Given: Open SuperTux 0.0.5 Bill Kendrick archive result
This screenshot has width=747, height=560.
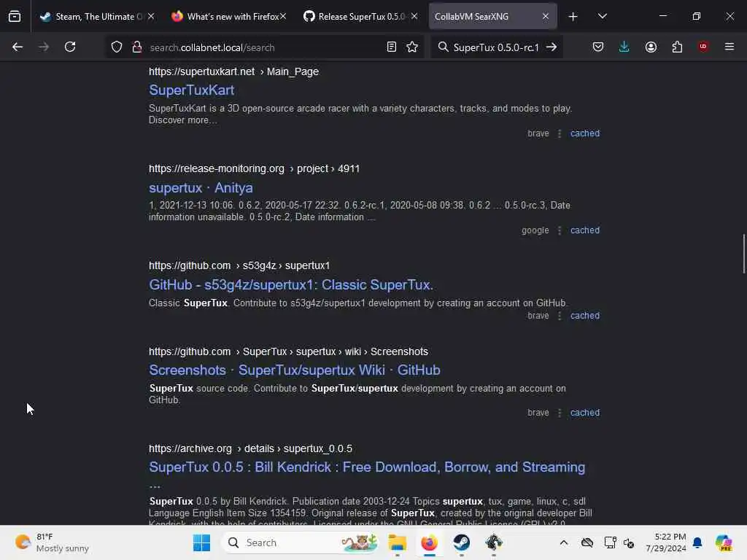Looking at the screenshot, I should click(x=367, y=467).
